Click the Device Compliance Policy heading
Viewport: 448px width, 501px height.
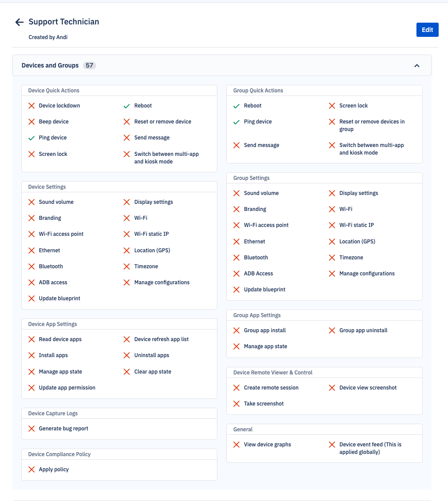pos(60,454)
